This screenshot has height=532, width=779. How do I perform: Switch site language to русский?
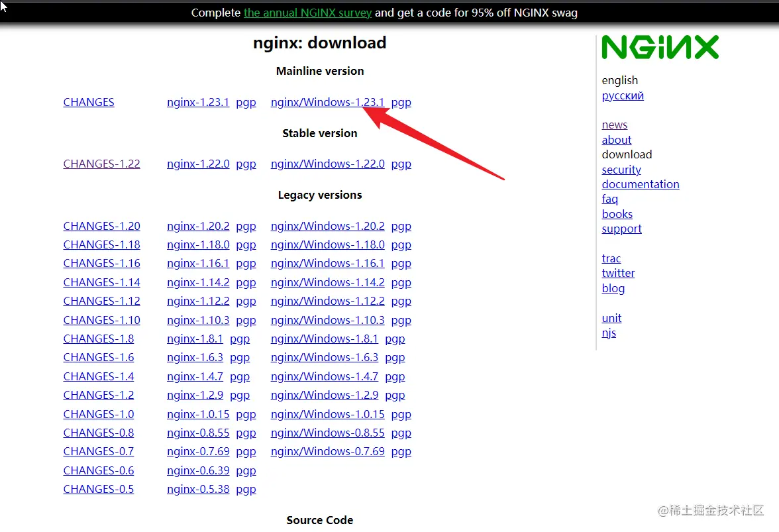[623, 96]
